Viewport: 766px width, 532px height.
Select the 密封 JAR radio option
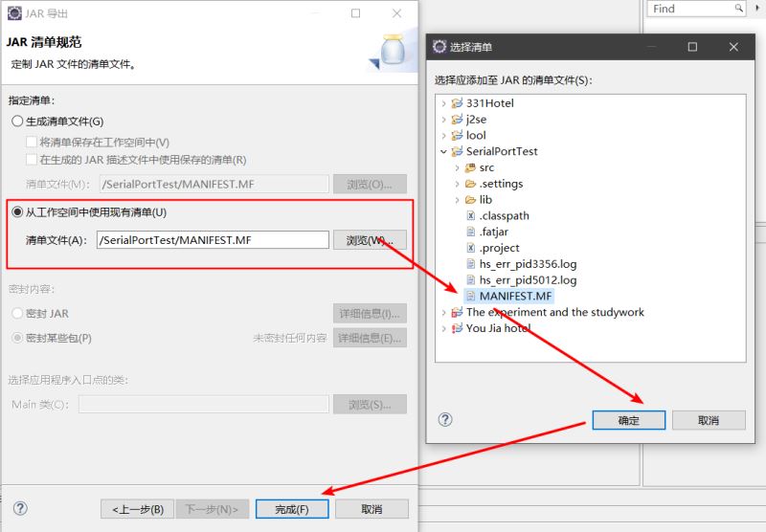[17, 313]
